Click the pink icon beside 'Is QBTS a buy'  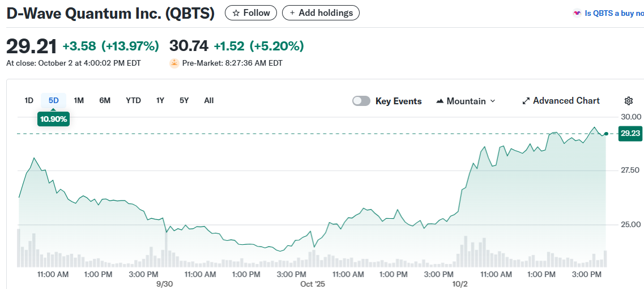click(x=577, y=13)
